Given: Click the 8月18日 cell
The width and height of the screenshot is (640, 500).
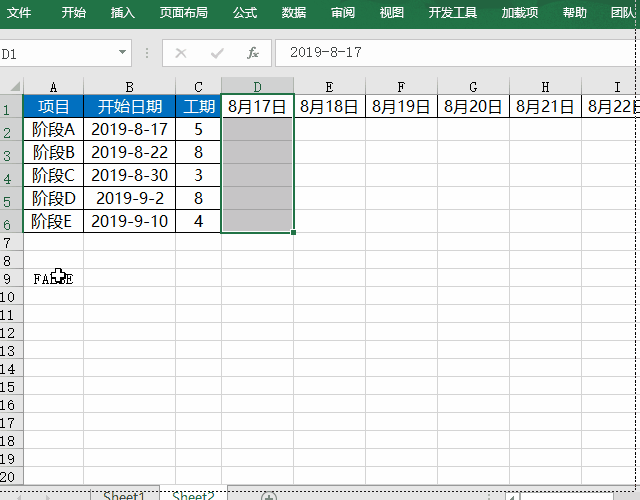Looking at the screenshot, I should (x=329, y=107).
